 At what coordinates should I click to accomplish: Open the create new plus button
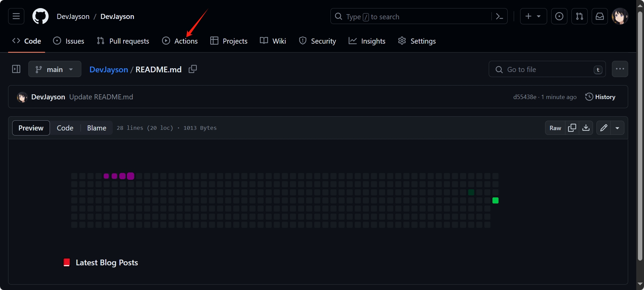533,16
